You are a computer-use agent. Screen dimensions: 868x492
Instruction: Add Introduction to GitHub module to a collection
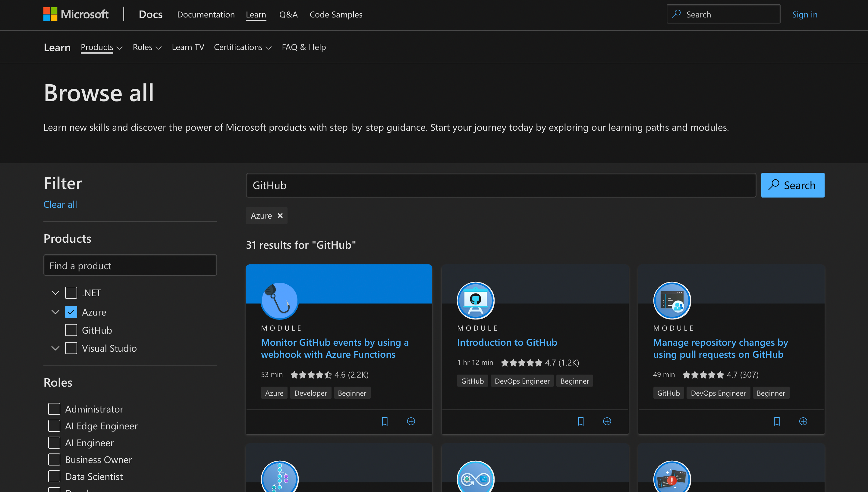point(607,421)
